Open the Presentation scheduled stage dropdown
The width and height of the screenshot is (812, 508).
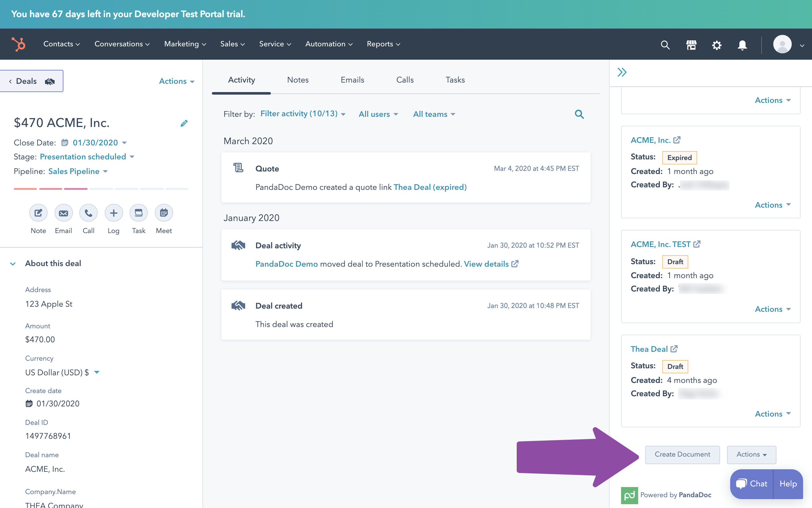click(87, 157)
